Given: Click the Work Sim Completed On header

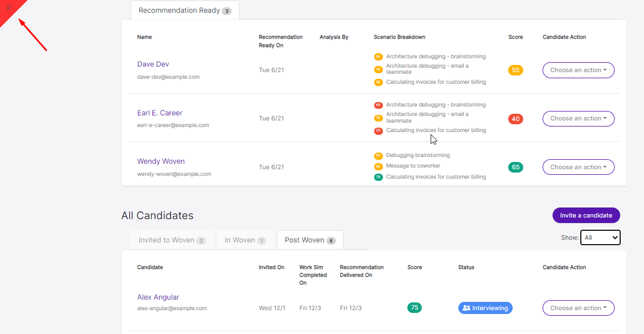Looking at the screenshot, I should pos(313,275).
